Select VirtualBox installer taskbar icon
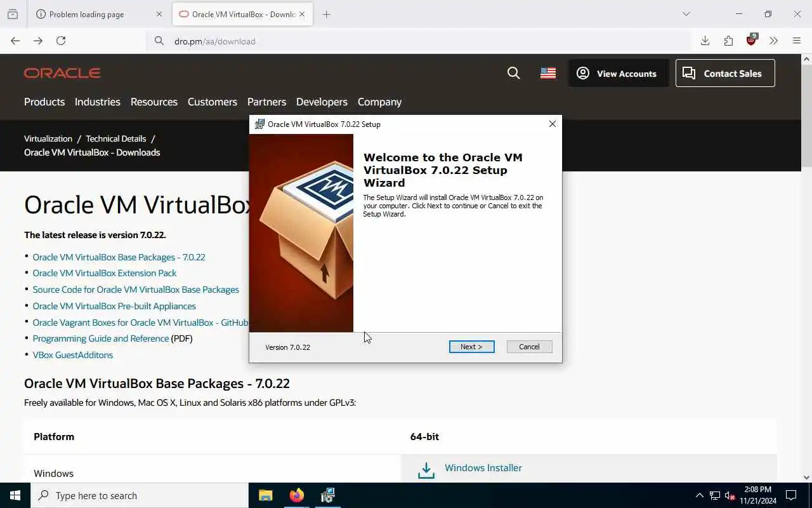Screen dimensions: 812x508 coord(327,495)
